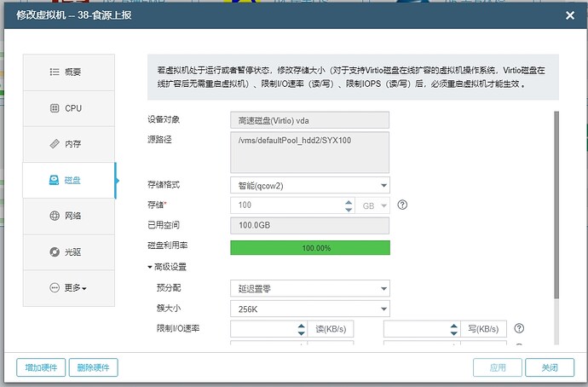Click the 光驱 optical drive icon

click(55, 251)
